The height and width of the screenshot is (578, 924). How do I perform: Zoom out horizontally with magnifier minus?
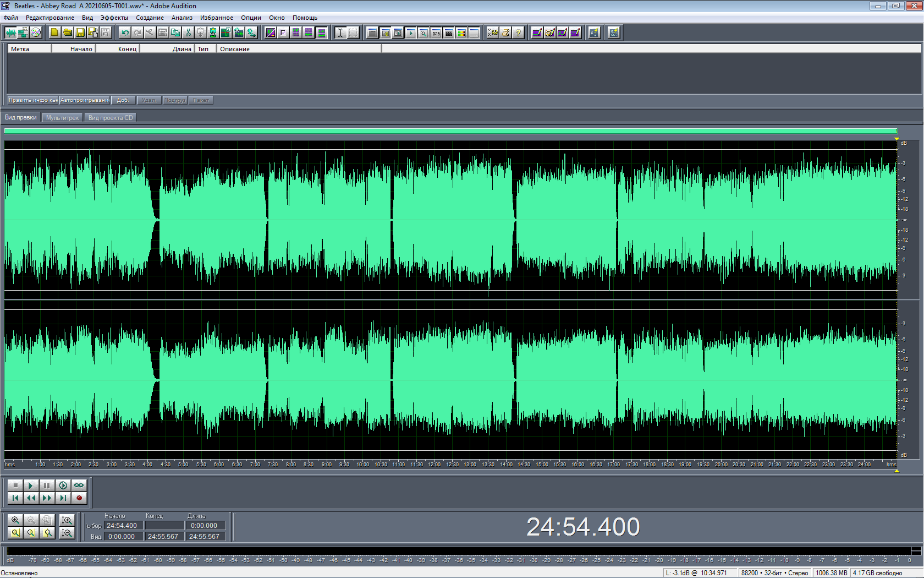pos(31,520)
